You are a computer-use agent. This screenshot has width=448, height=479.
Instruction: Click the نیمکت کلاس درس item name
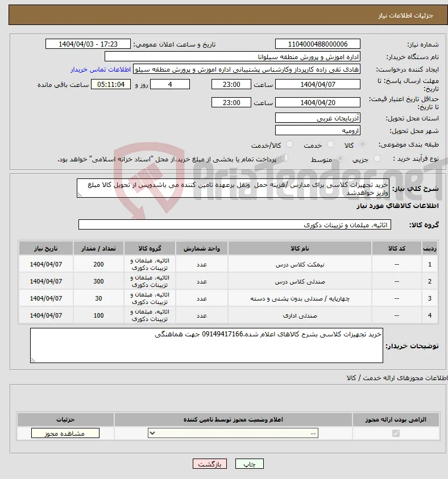[300, 265]
